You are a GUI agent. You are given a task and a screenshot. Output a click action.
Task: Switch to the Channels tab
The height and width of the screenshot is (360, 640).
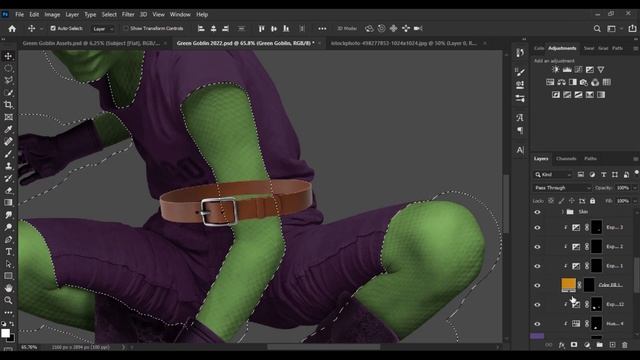[x=566, y=159]
